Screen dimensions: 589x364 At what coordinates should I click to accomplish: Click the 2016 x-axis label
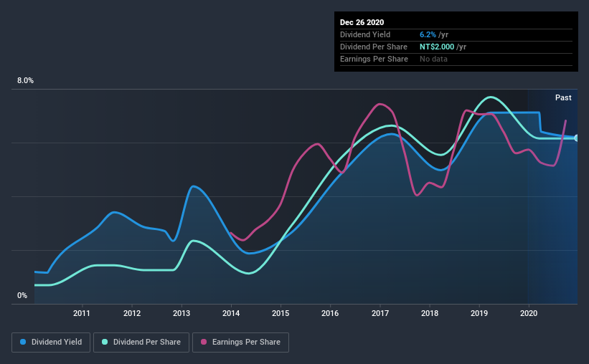pos(330,313)
